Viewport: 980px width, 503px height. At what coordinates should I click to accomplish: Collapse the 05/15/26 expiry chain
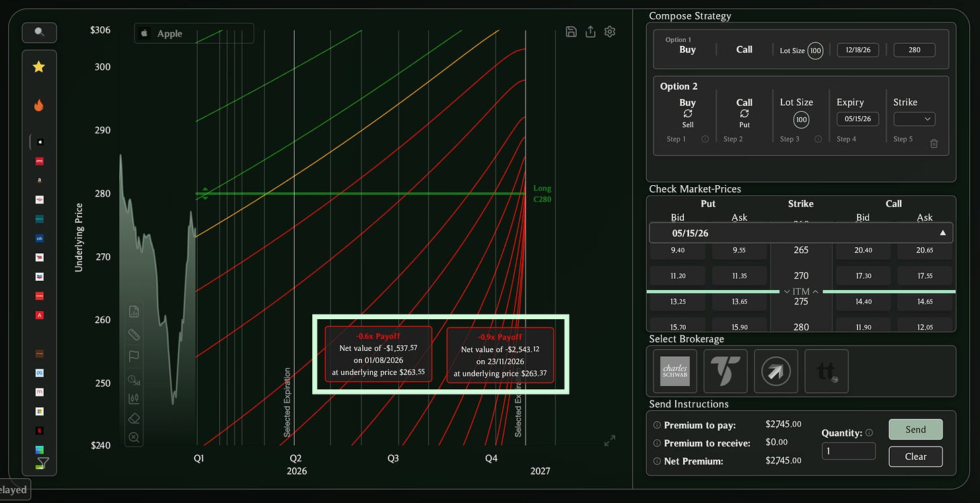pyautogui.click(x=942, y=233)
